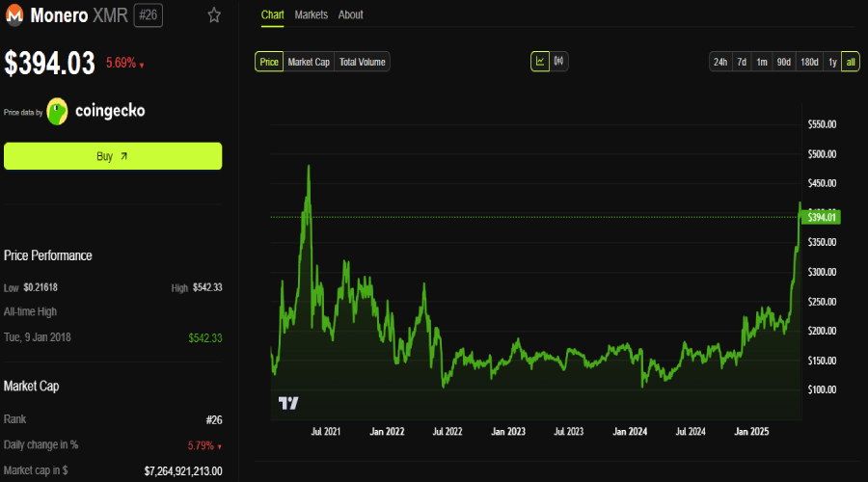Click the #26 rank badge
Screen dimensions: 868x482
coord(148,14)
